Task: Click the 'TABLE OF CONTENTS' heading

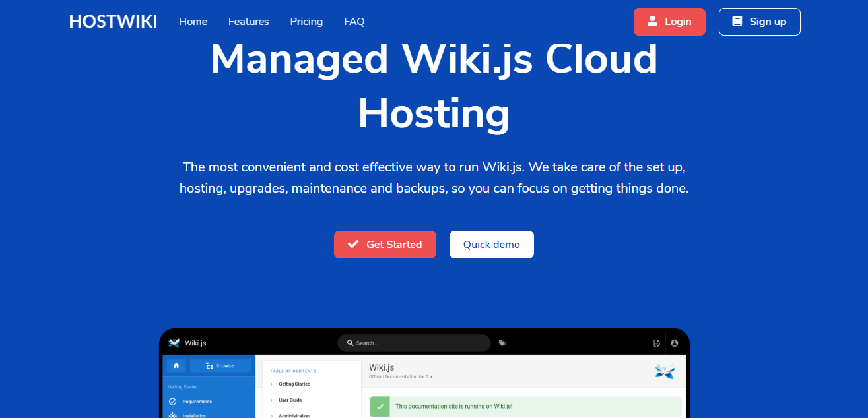Action: pos(293,371)
